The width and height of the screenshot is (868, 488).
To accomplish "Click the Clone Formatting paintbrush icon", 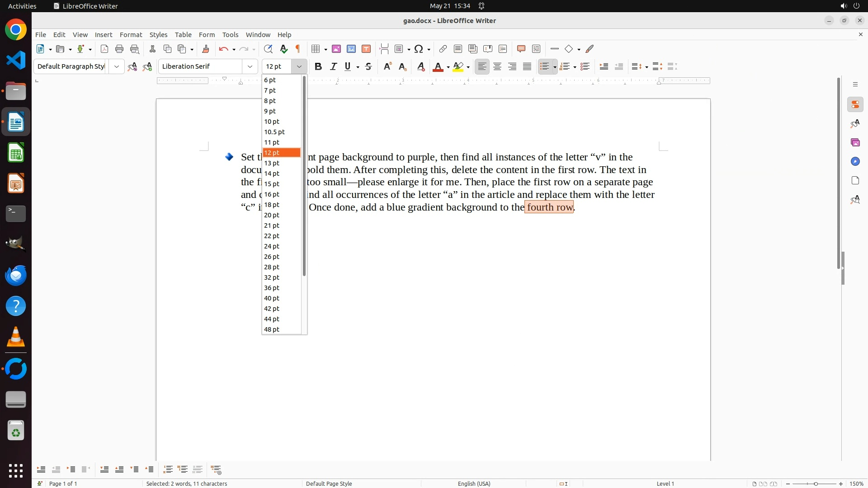I will [x=206, y=49].
